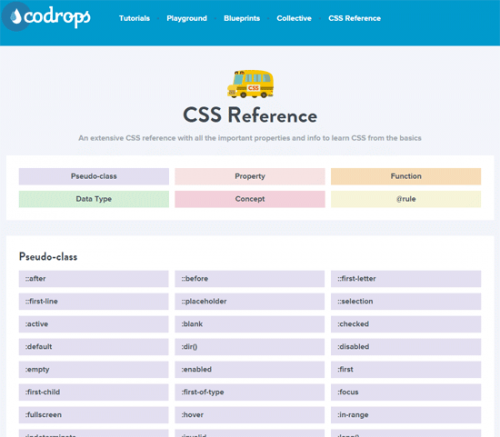Click the @rule category filter
The width and height of the screenshot is (500, 437).
[406, 199]
